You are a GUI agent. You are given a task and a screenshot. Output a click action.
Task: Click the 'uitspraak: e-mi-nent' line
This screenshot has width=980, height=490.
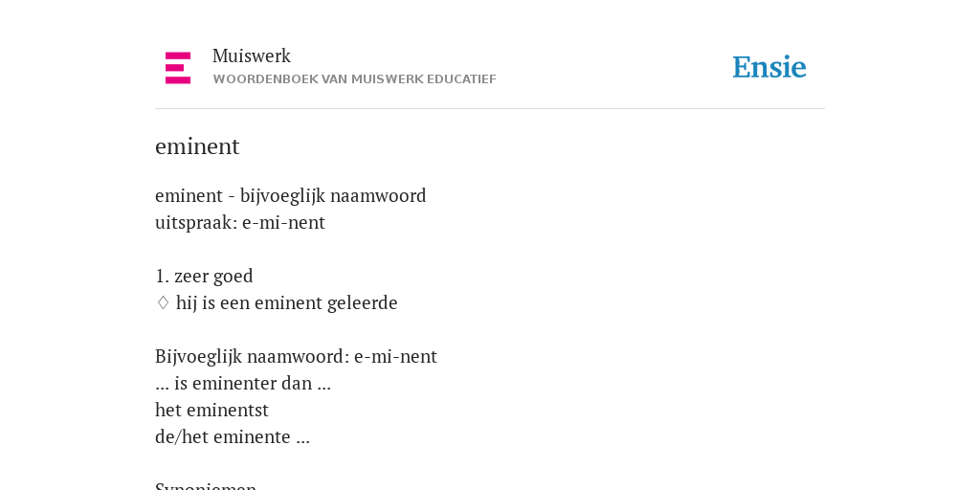pyautogui.click(x=240, y=223)
